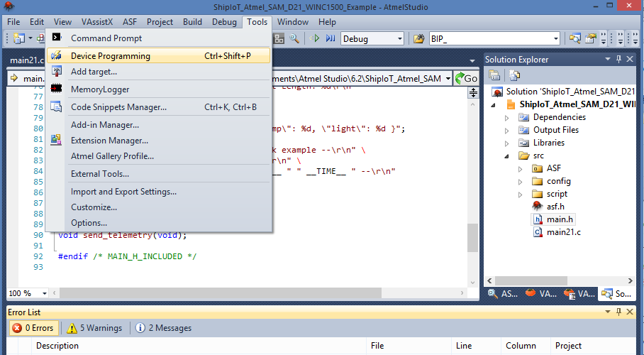Screen dimensions: 644x355
Task: Open External Tools... dialog
Action: pos(159,173)
